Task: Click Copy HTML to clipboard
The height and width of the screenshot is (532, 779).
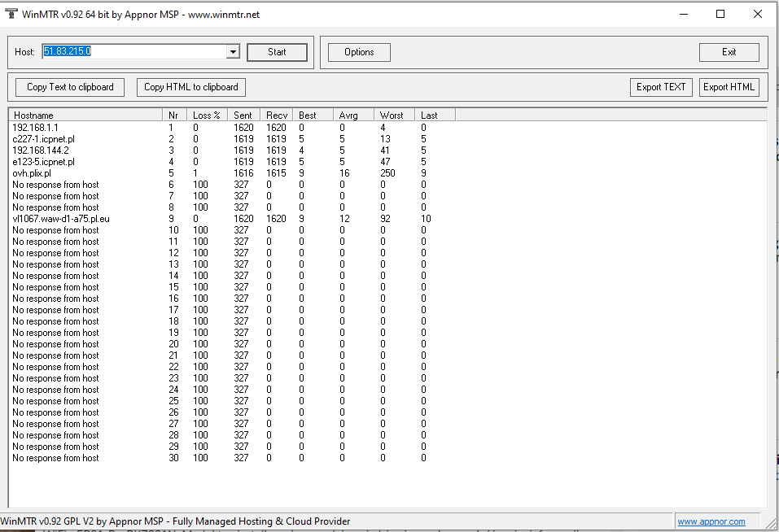Action: [x=191, y=87]
